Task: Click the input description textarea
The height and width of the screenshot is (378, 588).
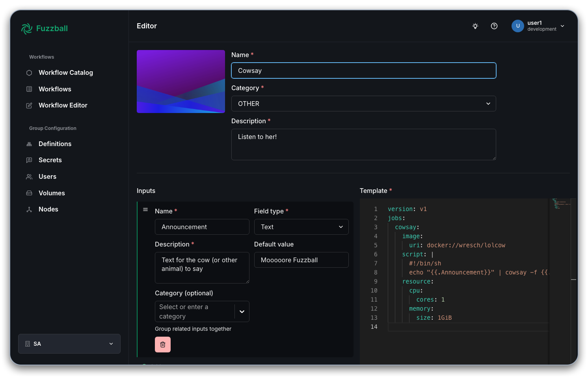Action: pos(202,268)
